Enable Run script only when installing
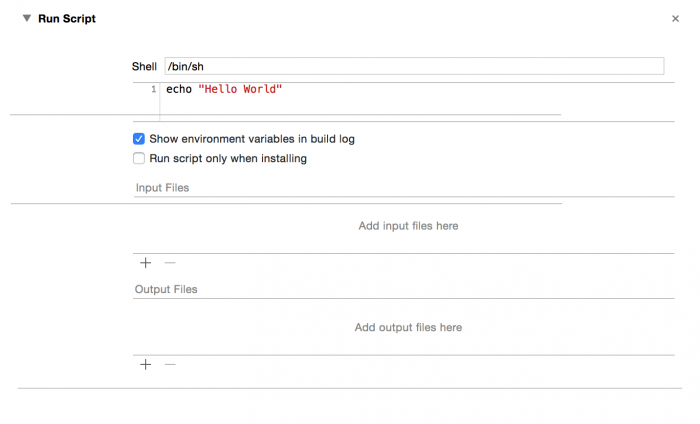The height and width of the screenshot is (424, 700). coord(139,158)
